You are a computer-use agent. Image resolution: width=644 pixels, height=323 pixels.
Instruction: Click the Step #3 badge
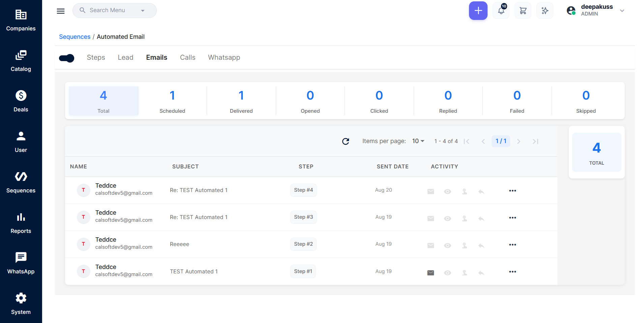pyautogui.click(x=303, y=217)
